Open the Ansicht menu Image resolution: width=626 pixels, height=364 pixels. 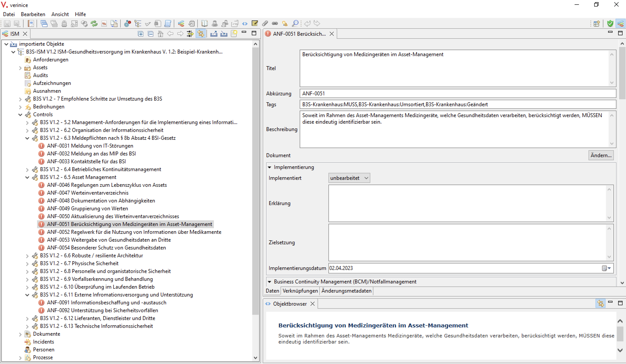pos(60,14)
